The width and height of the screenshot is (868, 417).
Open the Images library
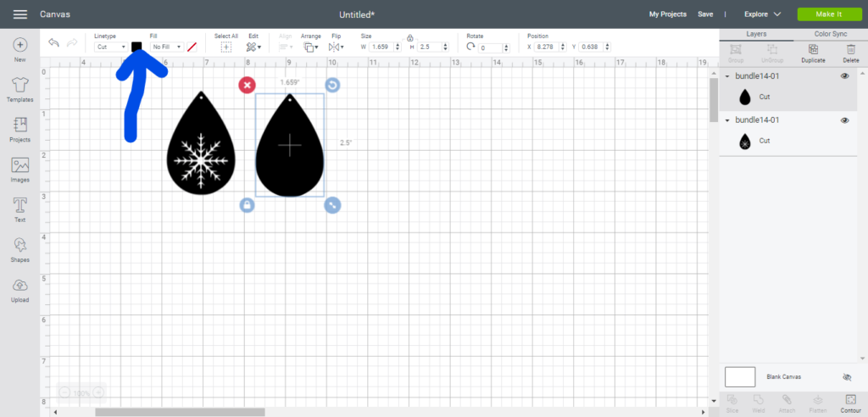(19, 170)
